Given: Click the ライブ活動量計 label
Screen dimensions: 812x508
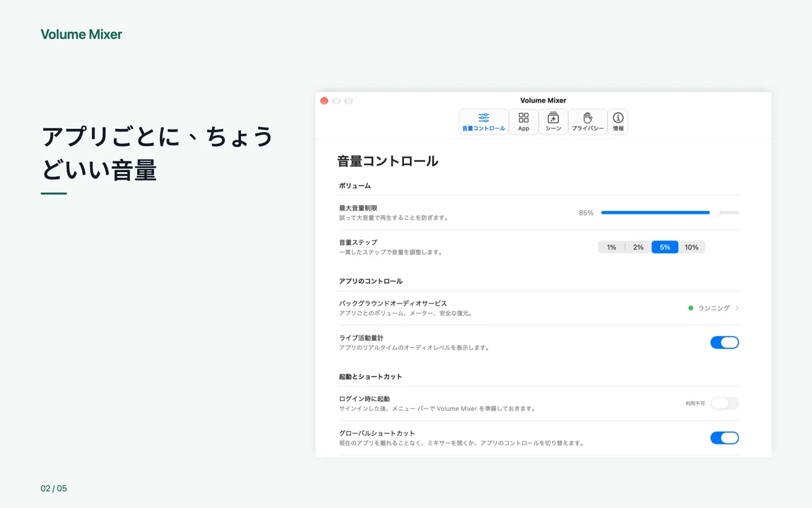Looking at the screenshot, I should [361, 338].
